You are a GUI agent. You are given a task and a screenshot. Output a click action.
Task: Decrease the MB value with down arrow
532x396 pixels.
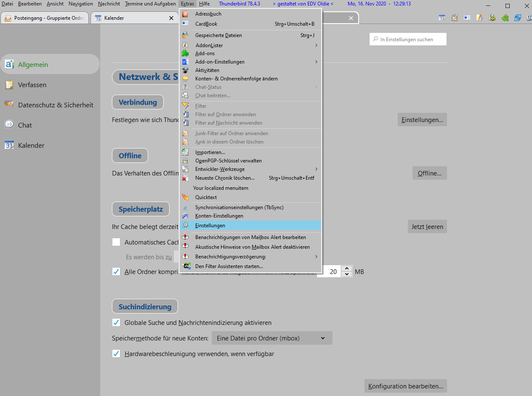[x=346, y=274]
